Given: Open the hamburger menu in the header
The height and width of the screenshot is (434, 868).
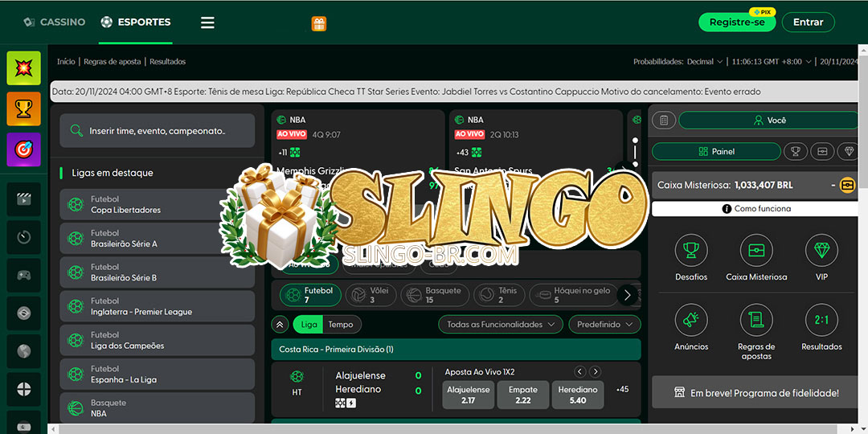Looking at the screenshot, I should [207, 23].
